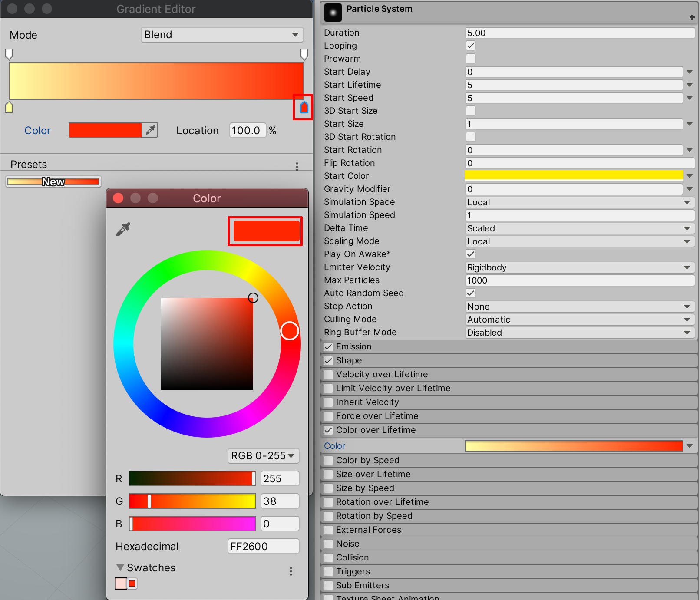Click the yellow Start Color swatch
This screenshot has width=700, height=600.
click(574, 176)
